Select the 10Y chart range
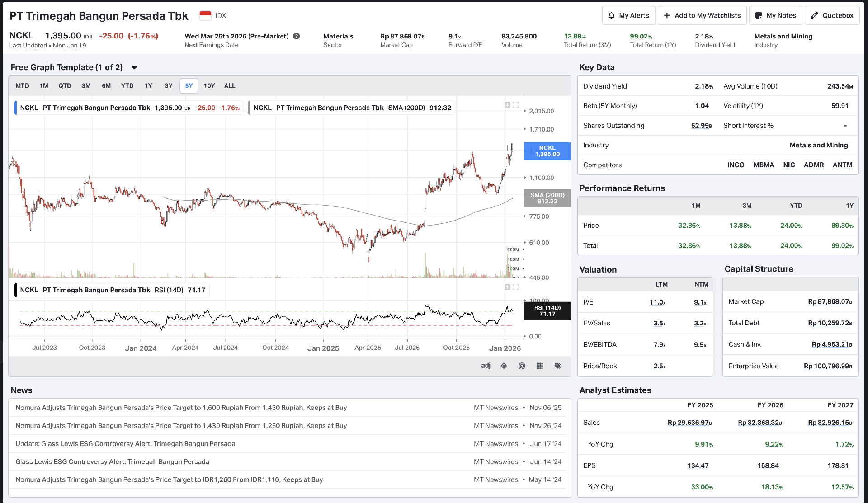The height and width of the screenshot is (503, 868). (x=209, y=86)
